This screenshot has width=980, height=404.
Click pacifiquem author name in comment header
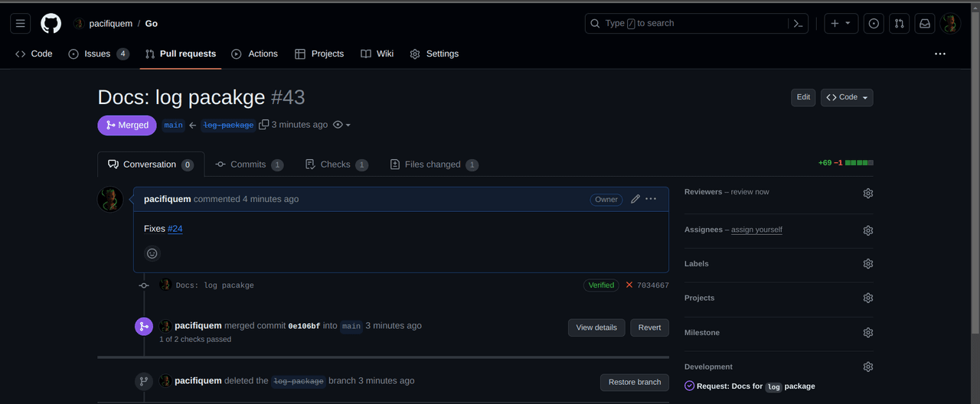click(168, 199)
